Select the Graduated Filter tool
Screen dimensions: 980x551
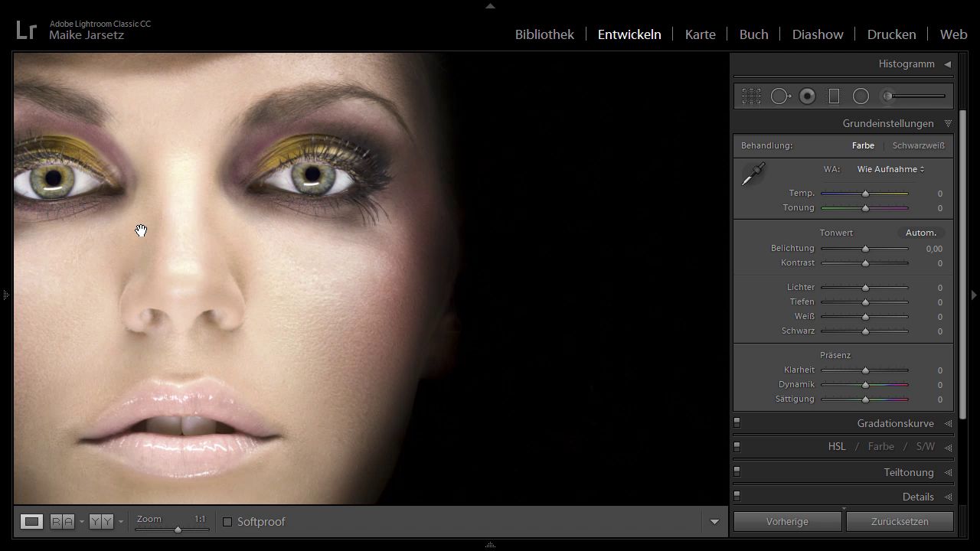(x=835, y=96)
